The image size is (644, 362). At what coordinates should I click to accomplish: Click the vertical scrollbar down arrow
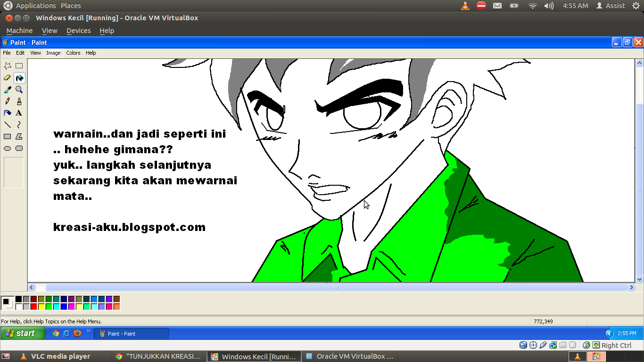[640, 279]
